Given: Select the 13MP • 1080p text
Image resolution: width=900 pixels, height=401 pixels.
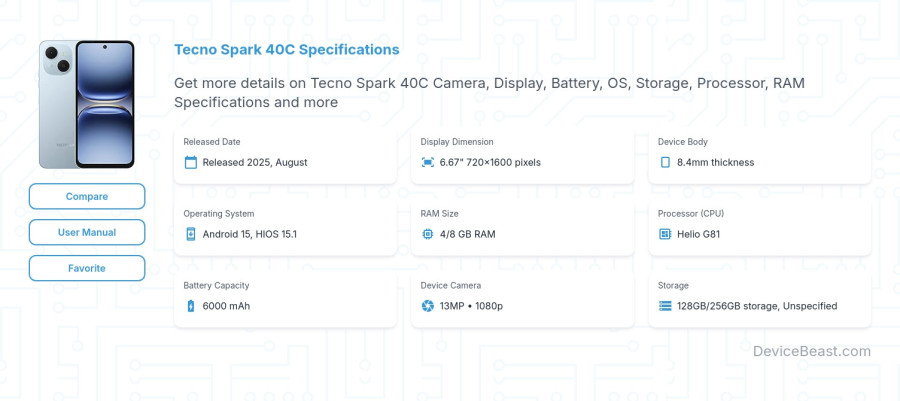Looking at the screenshot, I should (x=471, y=306).
